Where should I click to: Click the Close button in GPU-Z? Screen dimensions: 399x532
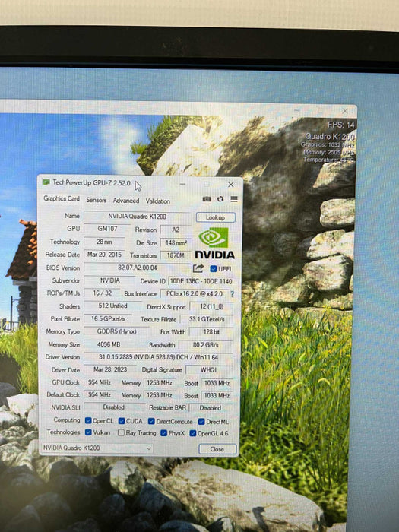pos(217,449)
